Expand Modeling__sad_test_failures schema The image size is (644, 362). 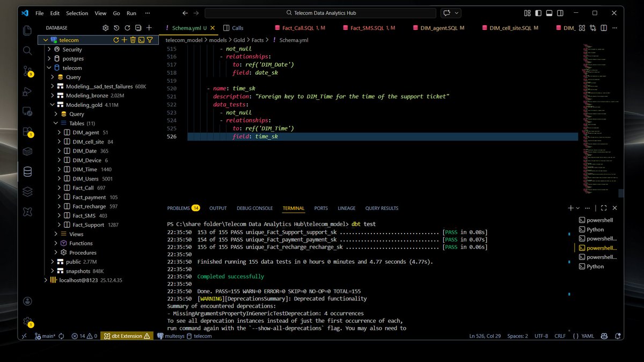click(53, 86)
